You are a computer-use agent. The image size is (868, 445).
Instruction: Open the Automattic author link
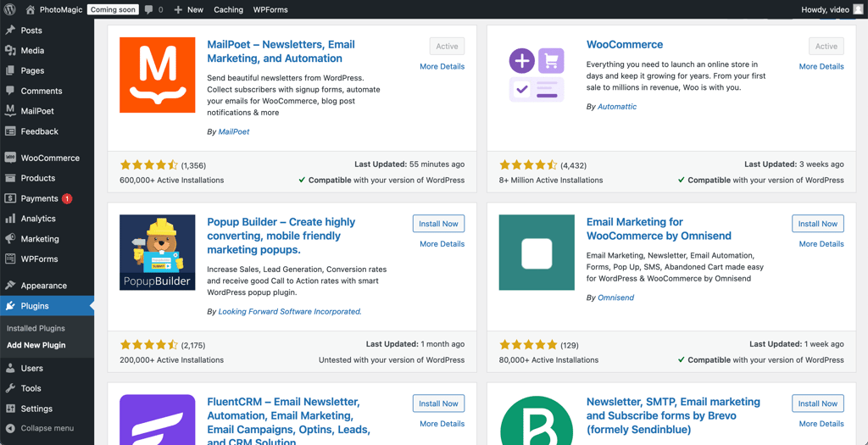(617, 106)
